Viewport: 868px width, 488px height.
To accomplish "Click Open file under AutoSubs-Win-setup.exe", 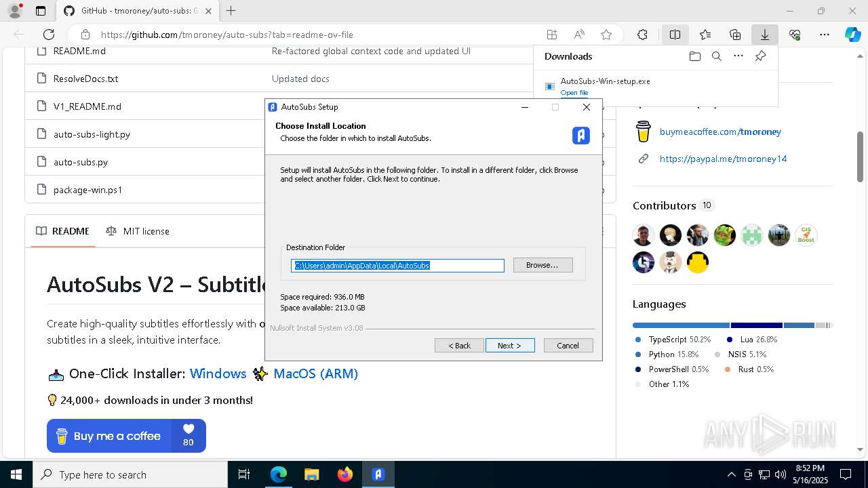I will [x=574, y=93].
